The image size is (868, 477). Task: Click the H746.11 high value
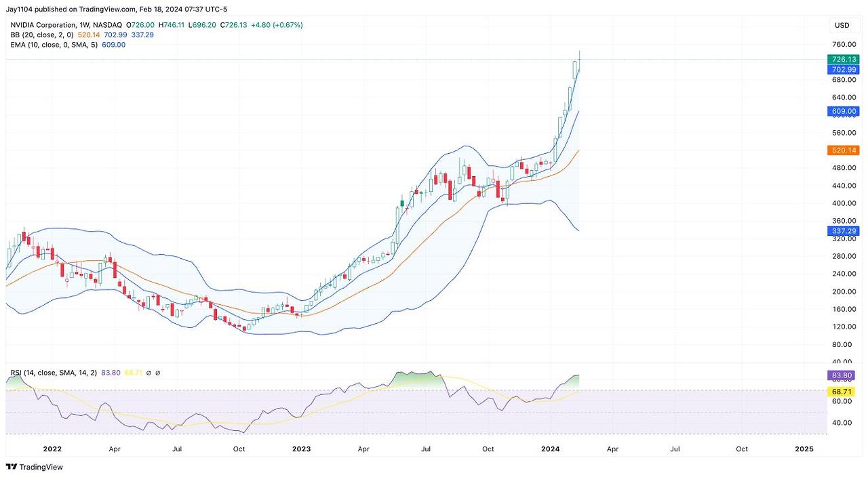(x=172, y=25)
